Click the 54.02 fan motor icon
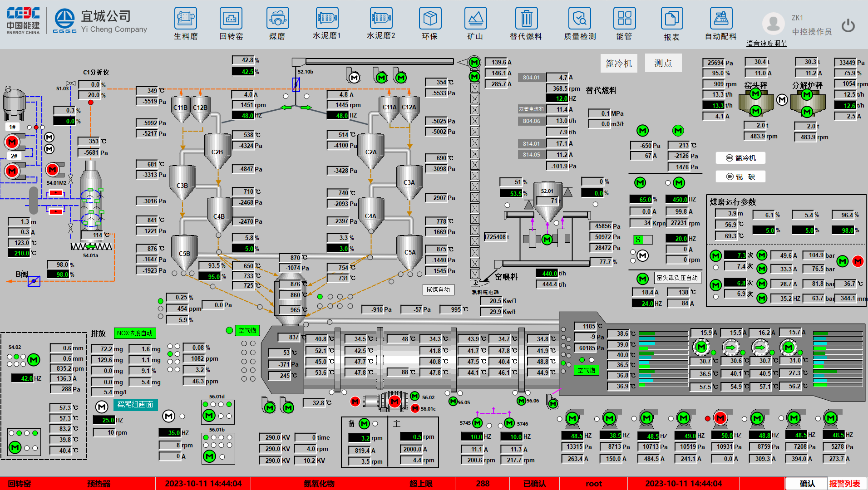This screenshot has width=868, height=490. [34, 360]
